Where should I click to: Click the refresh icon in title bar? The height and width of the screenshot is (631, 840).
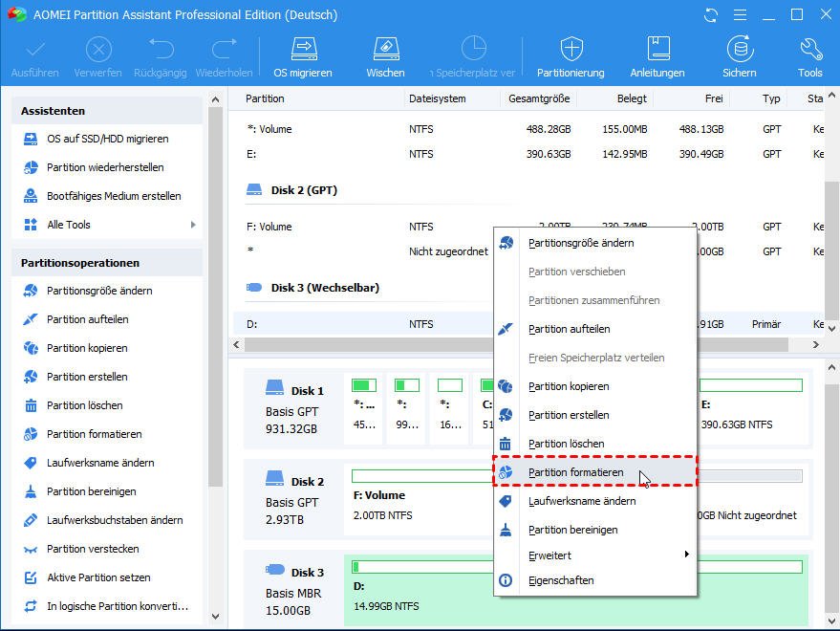click(x=711, y=15)
